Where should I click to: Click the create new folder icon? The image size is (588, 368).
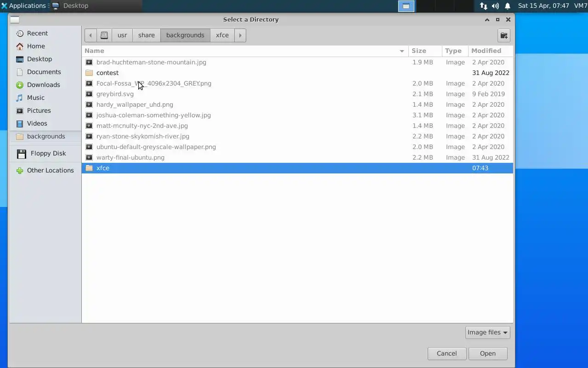(x=504, y=35)
